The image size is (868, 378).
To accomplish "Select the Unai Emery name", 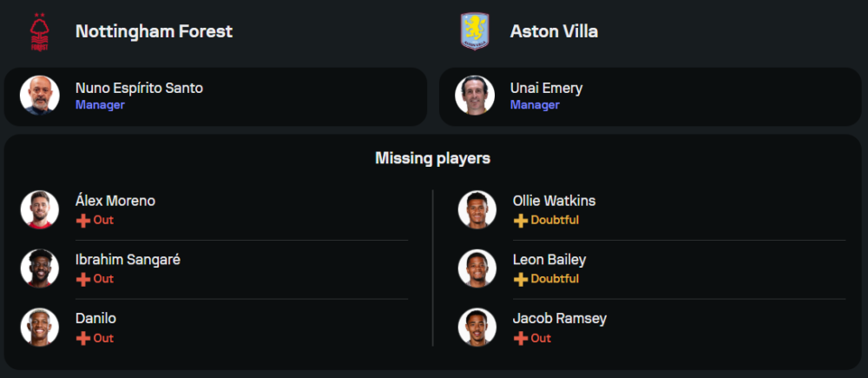I will click(x=546, y=88).
